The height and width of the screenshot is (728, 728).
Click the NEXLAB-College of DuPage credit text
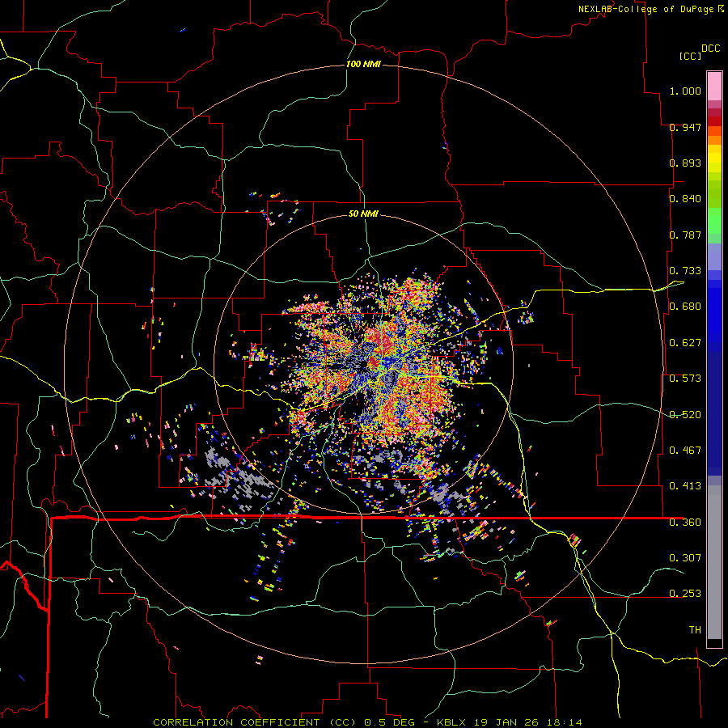[645, 9]
